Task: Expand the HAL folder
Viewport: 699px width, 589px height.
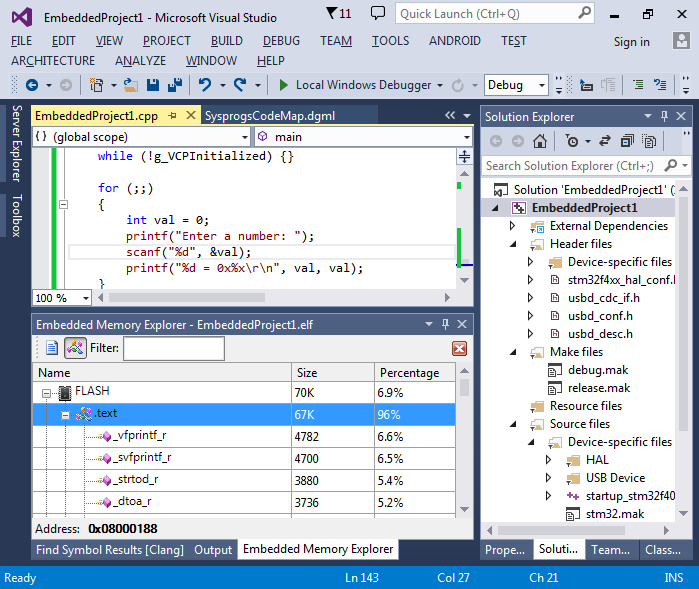Action: coord(548,460)
